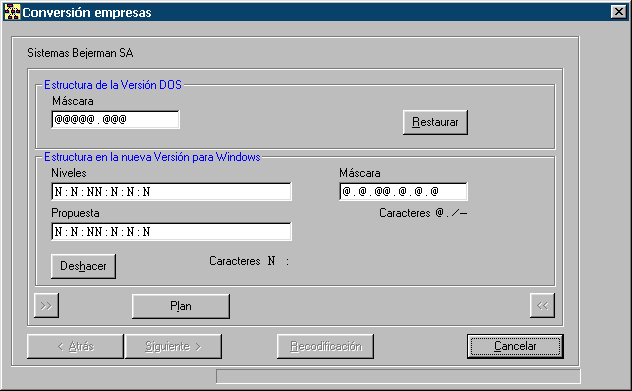The height and width of the screenshot is (391, 632).
Task: Click the Windows version Máscara field
Action: pyautogui.click(x=403, y=191)
